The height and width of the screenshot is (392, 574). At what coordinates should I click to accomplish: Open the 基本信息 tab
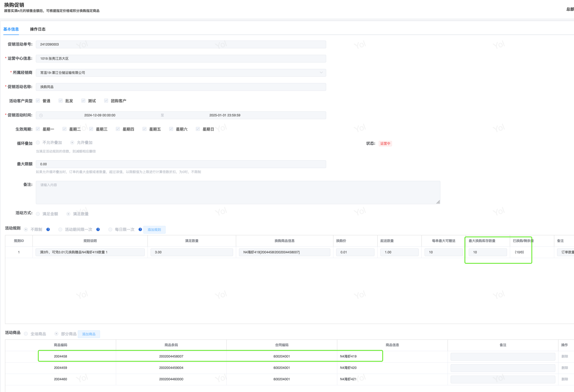click(x=11, y=29)
